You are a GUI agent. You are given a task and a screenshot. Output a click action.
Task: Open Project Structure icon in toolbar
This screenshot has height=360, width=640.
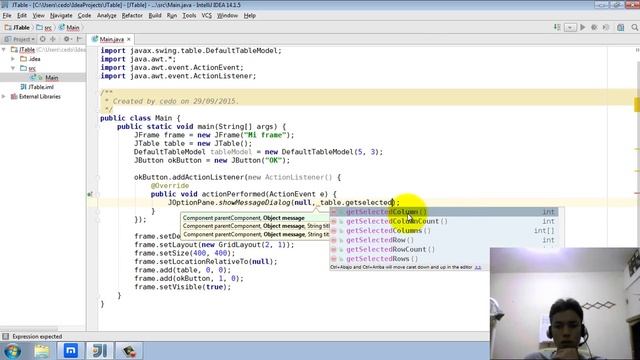point(620,27)
